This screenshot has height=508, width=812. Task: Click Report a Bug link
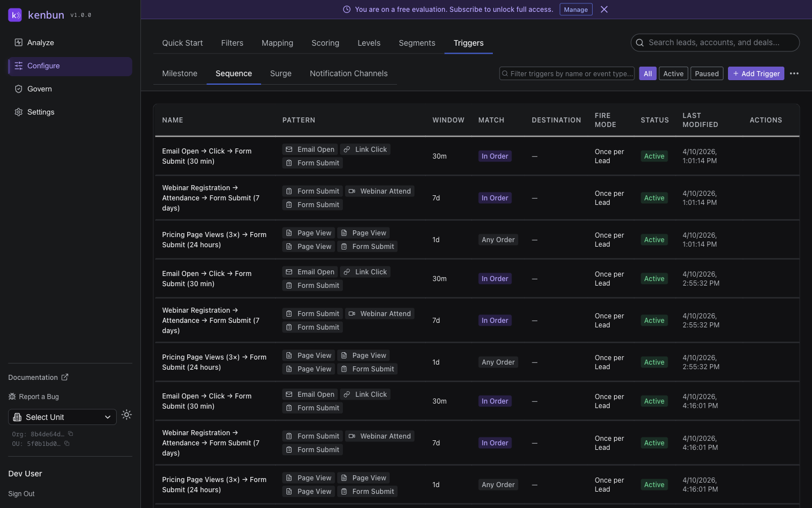[x=33, y=397]
